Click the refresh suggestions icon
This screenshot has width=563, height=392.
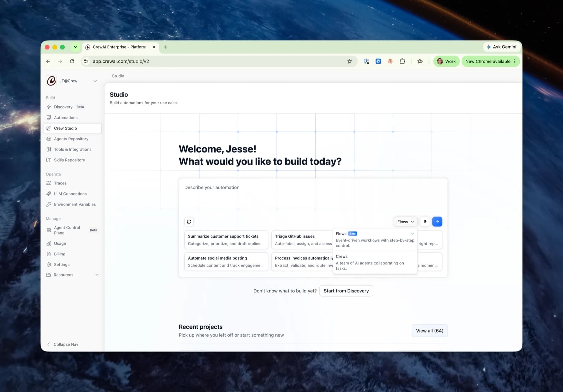click(x=189, y=222)
